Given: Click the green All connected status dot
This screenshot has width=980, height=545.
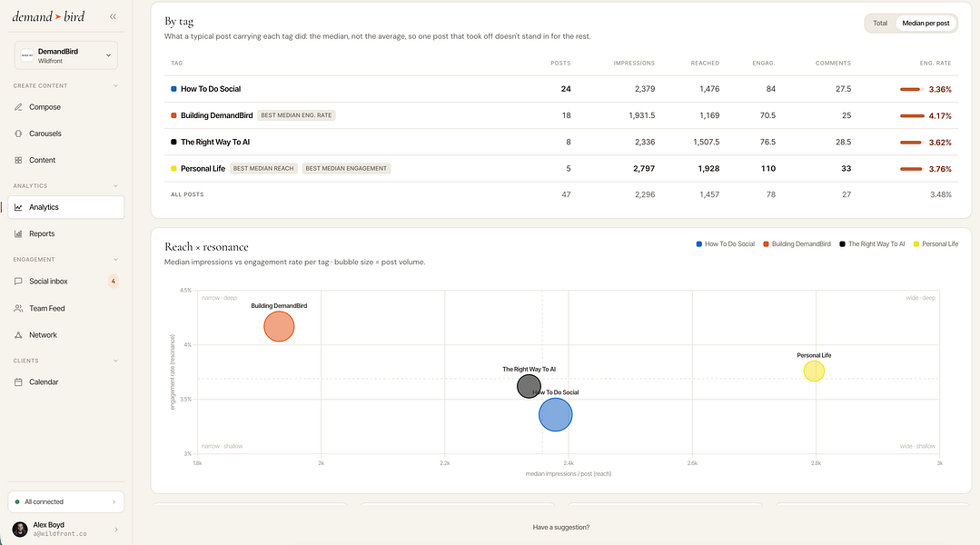Looking at the screenshot, I should (17, 502).
